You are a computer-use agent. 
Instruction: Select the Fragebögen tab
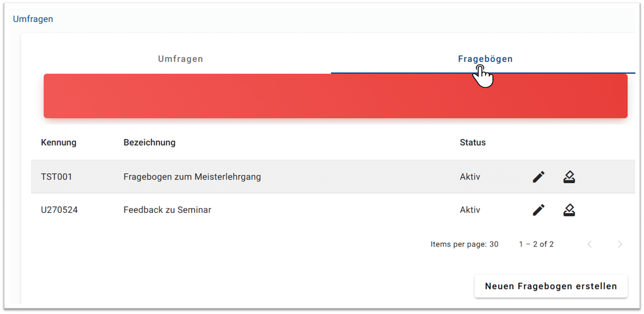click(485, 58)
